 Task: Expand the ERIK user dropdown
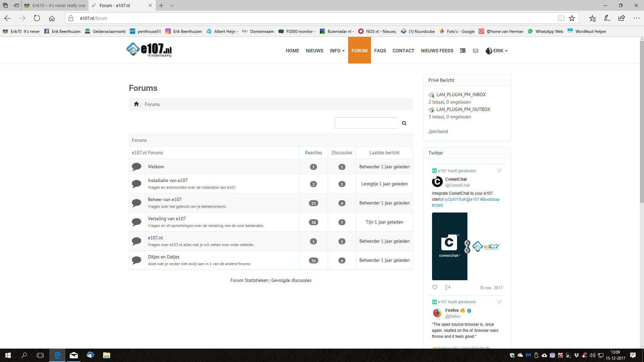tap(497, 51)
